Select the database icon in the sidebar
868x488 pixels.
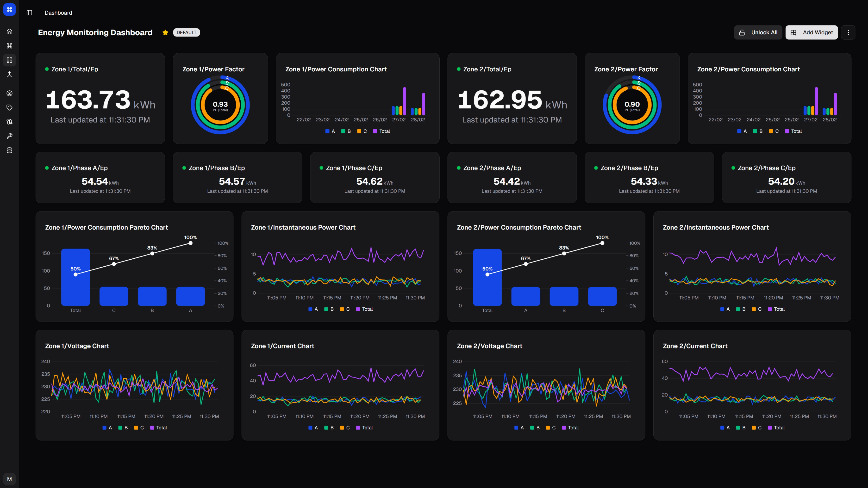pyautogui.click(x=9, y=150)
